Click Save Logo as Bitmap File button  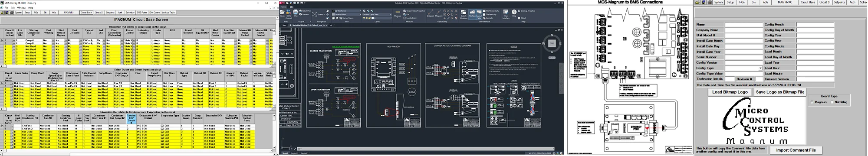tap(780, 92)
